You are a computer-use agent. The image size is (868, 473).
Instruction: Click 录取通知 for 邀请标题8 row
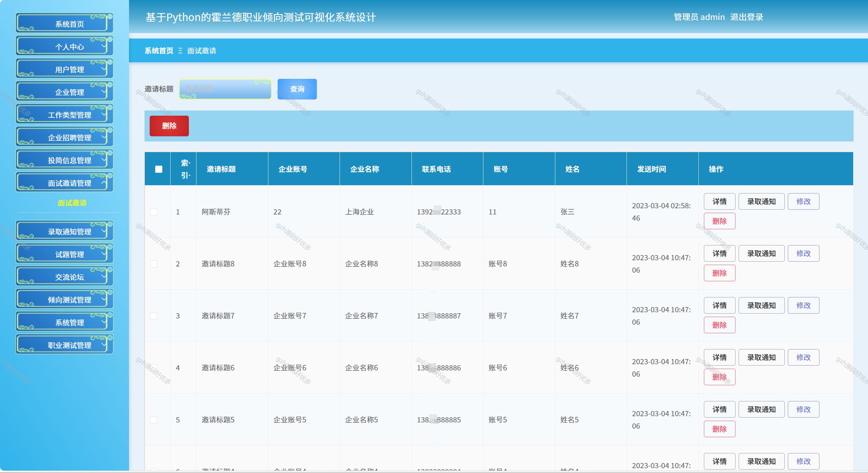[761, 253]
